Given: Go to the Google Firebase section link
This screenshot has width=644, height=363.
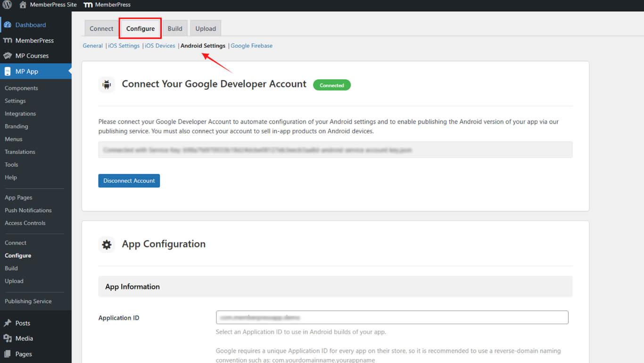Looking at the screenshot, I should tap(251, 46).
